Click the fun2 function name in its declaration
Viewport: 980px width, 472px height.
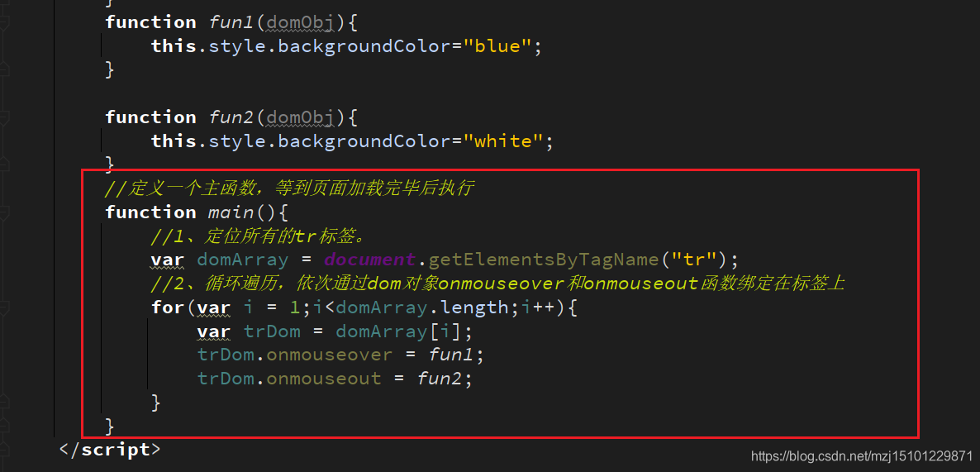pos(231,117)
